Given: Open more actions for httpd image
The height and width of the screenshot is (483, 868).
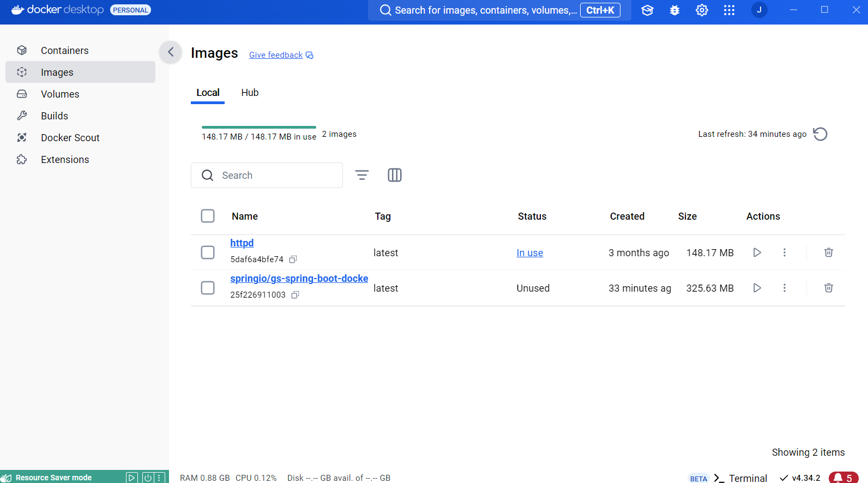Looking at the screenshot, I should tap(785, 252).
